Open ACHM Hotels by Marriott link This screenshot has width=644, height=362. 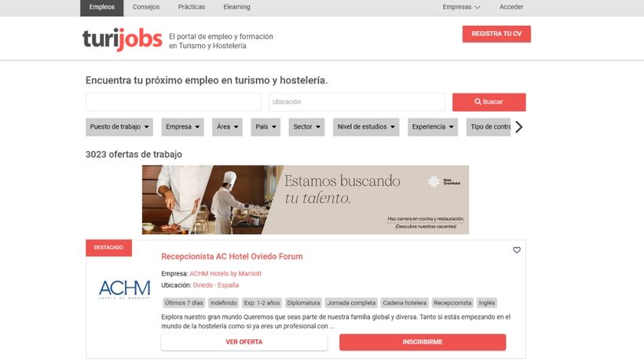(x=225, y=273)
